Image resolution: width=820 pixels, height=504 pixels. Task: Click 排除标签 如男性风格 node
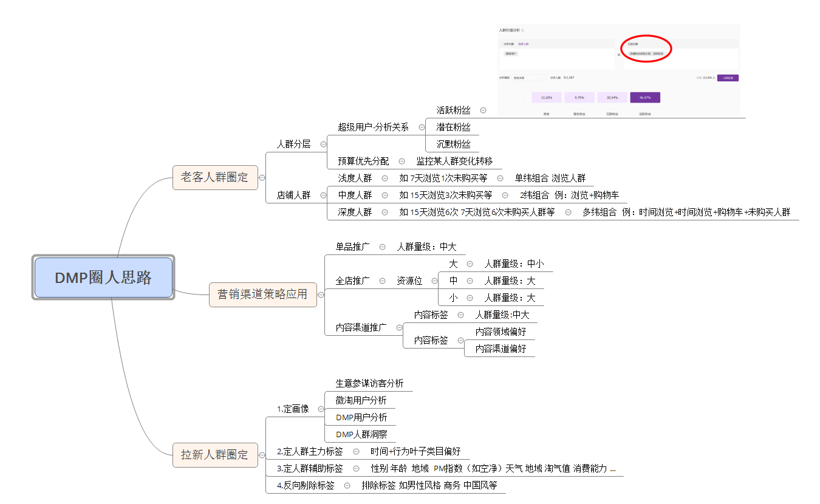pyautogui.click(x=429, y=486)
